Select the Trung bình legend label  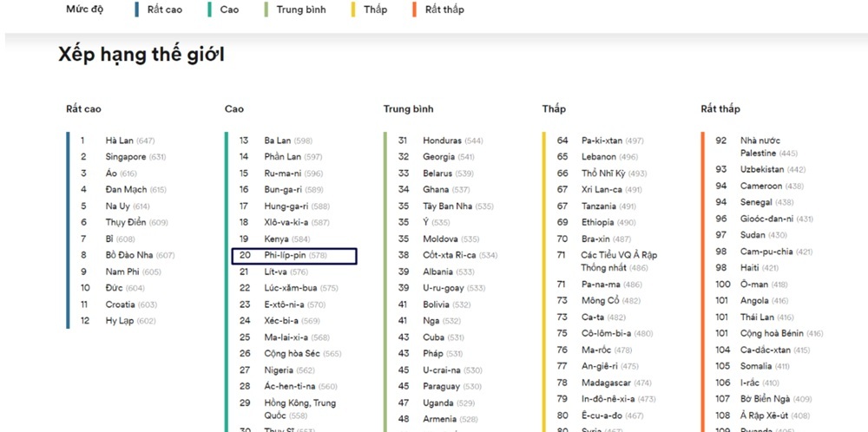(300, 10)
